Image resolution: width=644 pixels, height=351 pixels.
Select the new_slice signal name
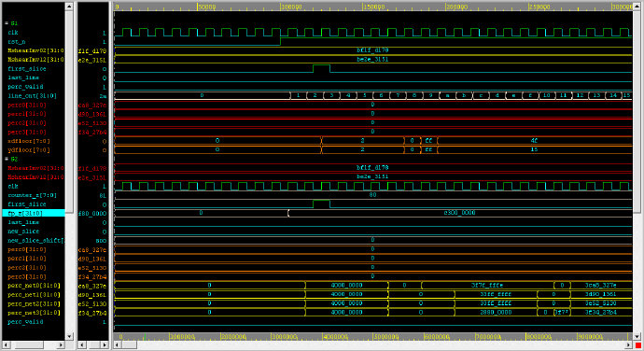(x=23, y=232)
